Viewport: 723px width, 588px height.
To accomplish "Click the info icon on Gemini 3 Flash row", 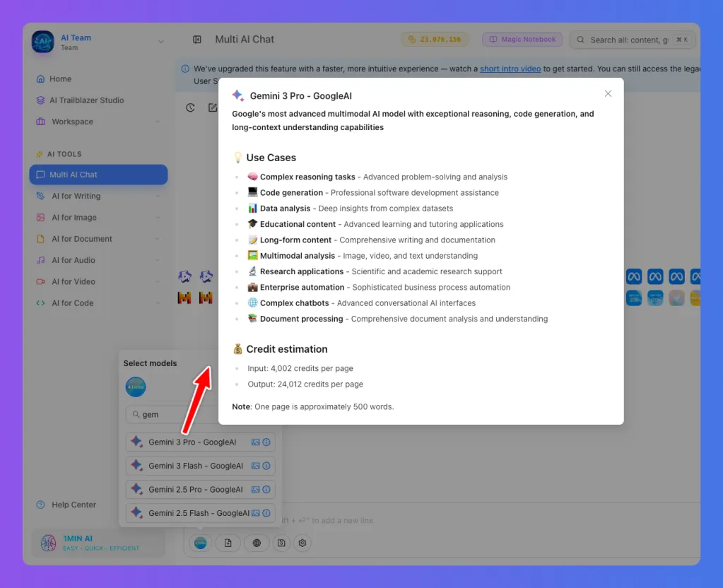I will 266,466.
